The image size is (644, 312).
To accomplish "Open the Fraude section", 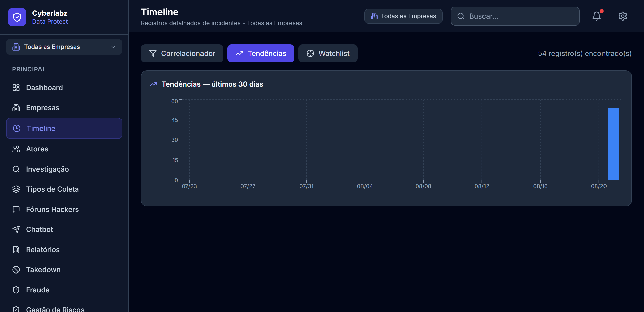I will [x=64, y=290].
